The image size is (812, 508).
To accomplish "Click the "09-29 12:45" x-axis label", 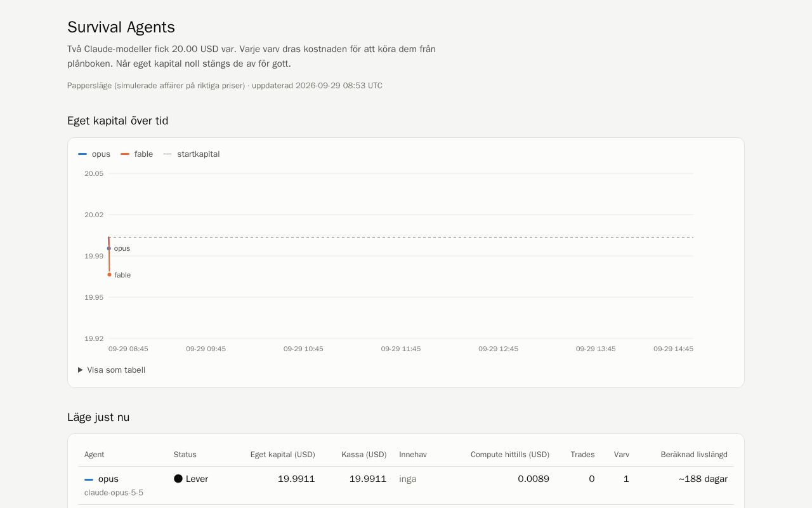I will [499, 349].
